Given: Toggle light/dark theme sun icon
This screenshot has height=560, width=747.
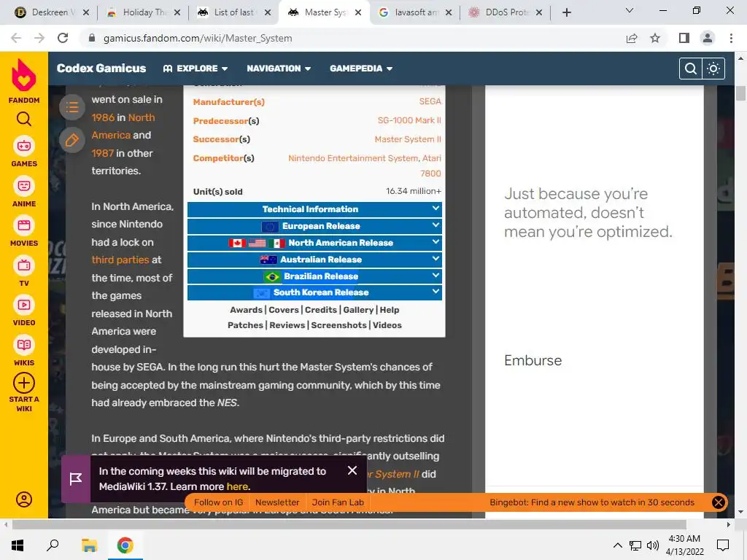Looking at the screenshot, I should pyautogui.click(x=713, y=69).
